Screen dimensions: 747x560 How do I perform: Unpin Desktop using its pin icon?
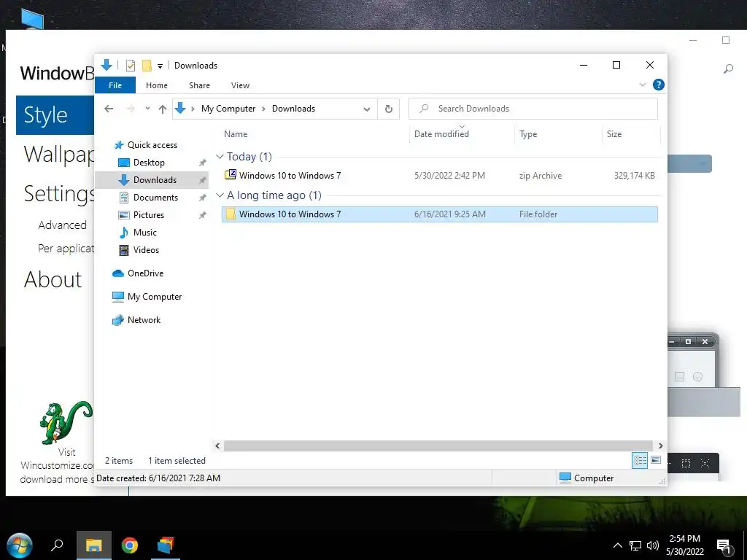pyautogui.click(x=203, y=163)
